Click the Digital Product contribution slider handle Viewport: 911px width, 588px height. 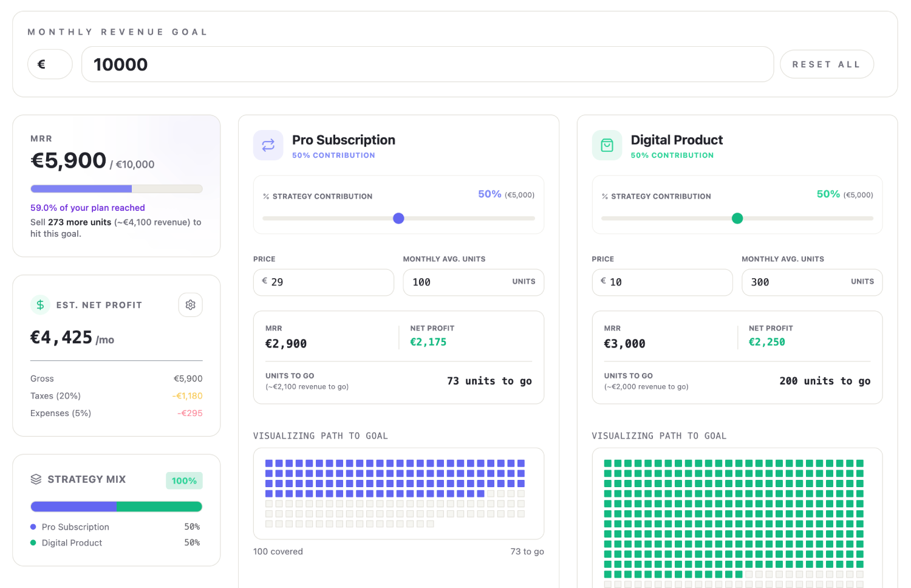click(737, 218)
